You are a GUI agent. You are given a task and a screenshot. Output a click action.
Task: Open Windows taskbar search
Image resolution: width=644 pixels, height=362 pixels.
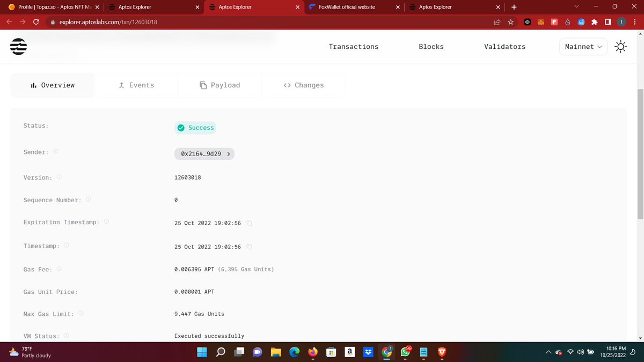point(221,352)
